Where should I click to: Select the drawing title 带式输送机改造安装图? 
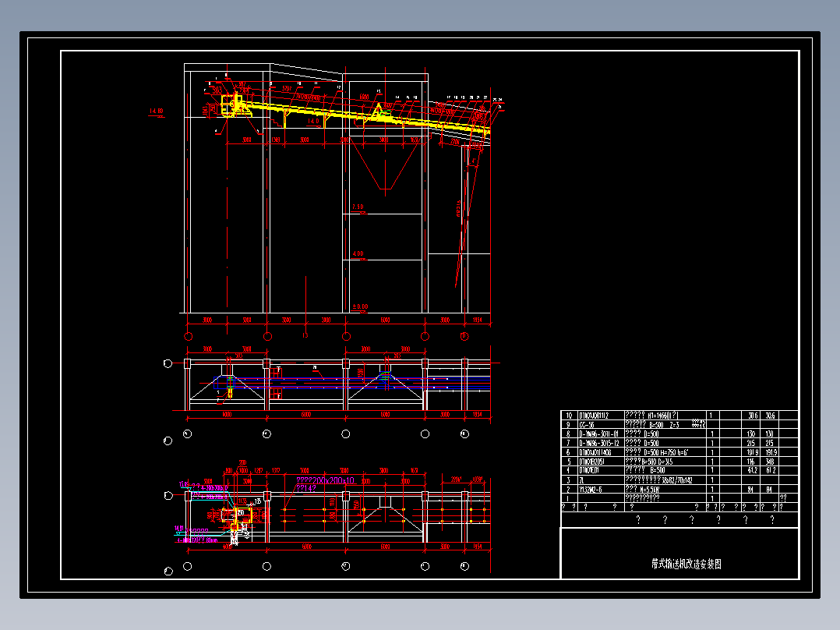click(686, 564)
